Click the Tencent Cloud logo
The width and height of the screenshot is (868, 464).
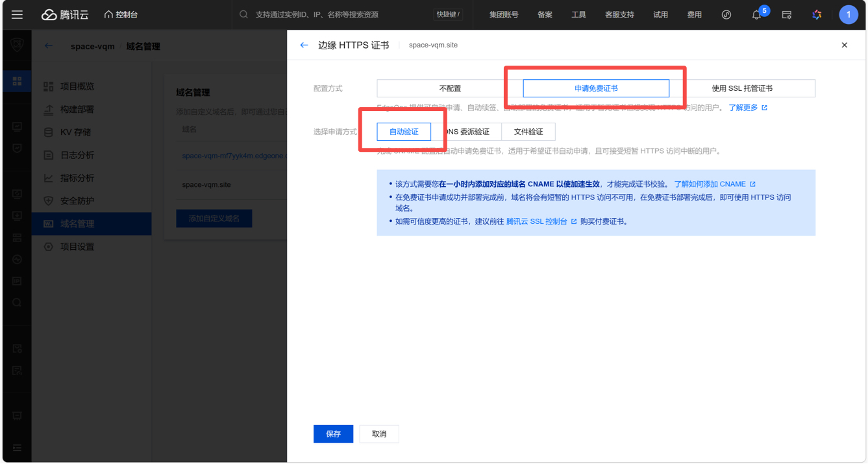[65, 14]
